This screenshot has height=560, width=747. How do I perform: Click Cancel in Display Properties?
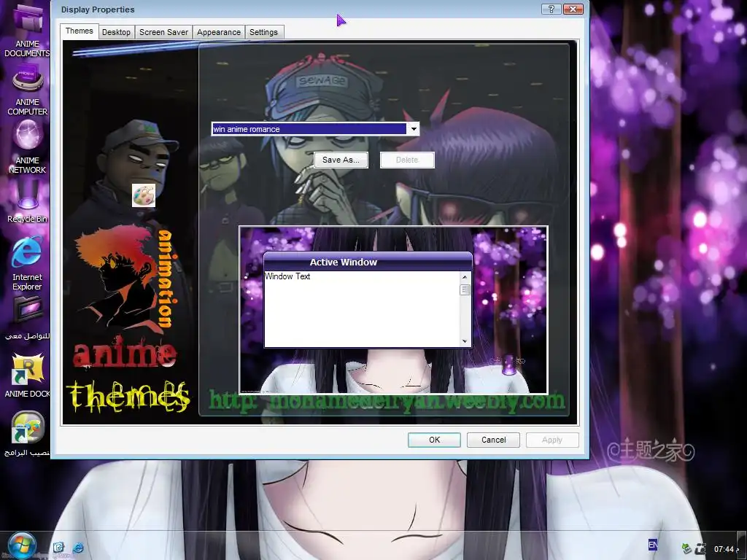coord(493,440)
